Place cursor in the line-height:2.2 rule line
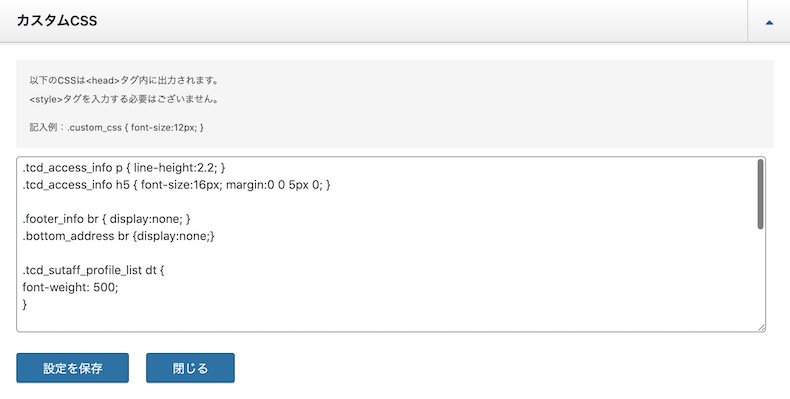This screenshot has height=399, width=790. (x=124, y=168)
